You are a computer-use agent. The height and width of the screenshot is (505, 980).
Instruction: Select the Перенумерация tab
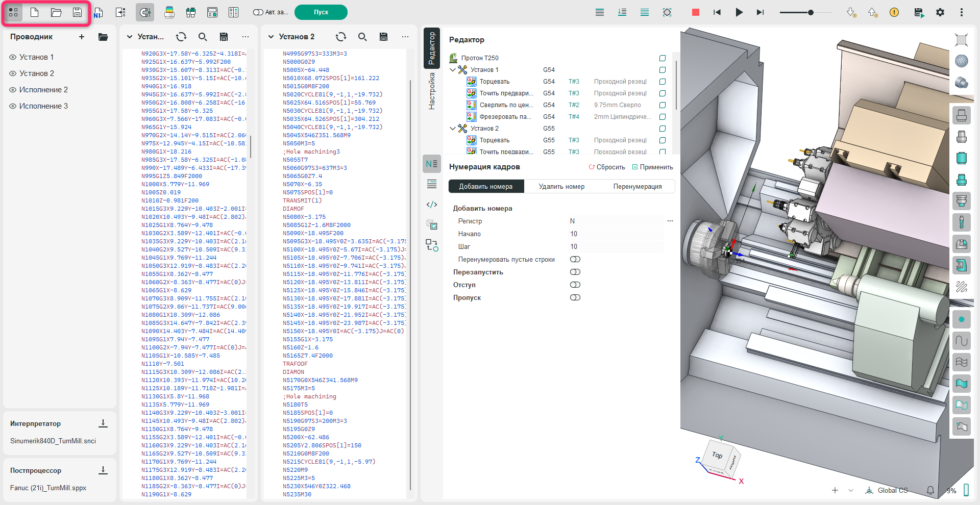click(x=637, y=187)
